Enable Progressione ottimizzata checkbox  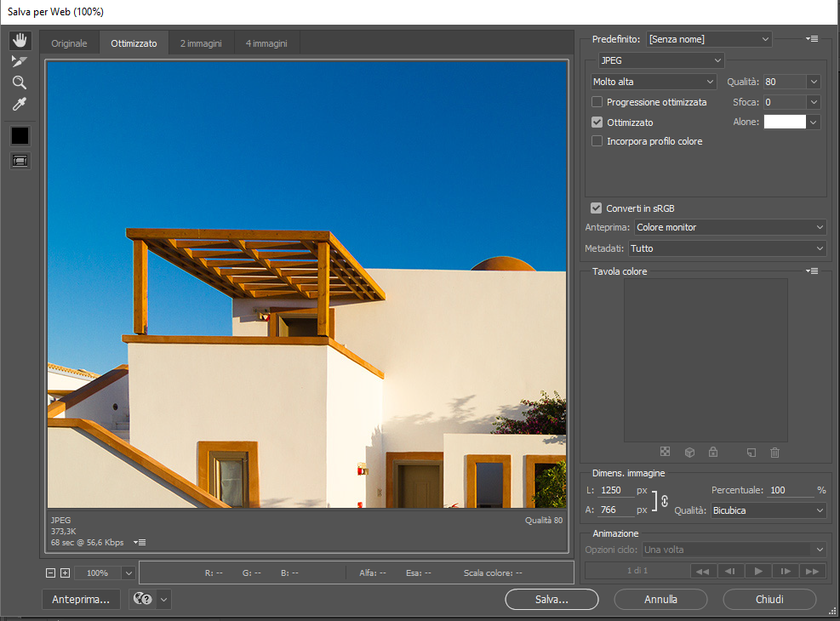click(597, 102)
